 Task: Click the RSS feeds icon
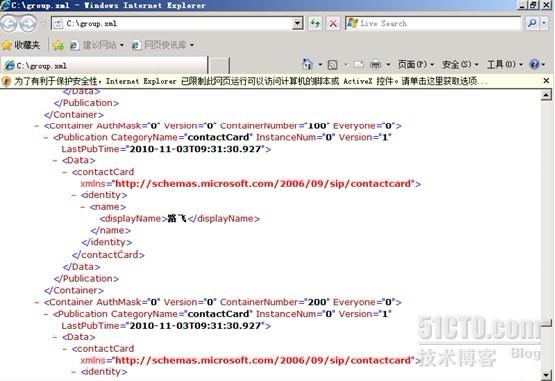point(332,64)
